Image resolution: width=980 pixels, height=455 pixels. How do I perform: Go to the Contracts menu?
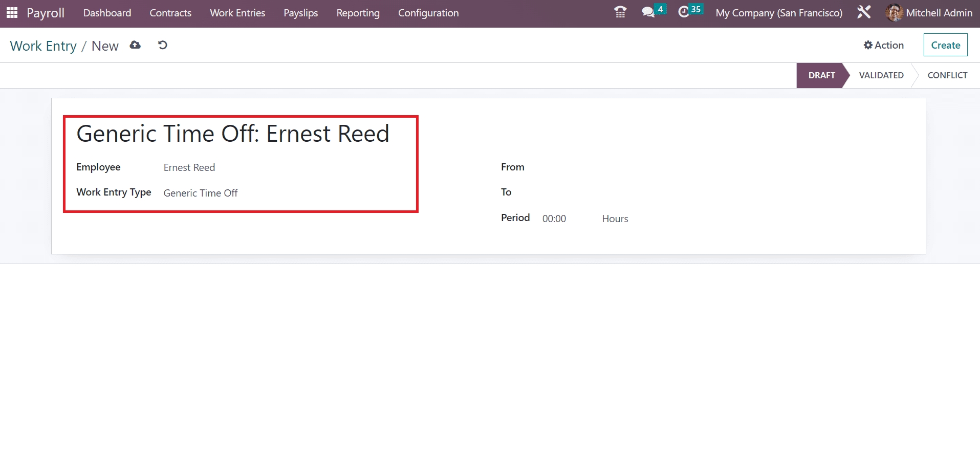pyautogui.click(x=170, y=13)
